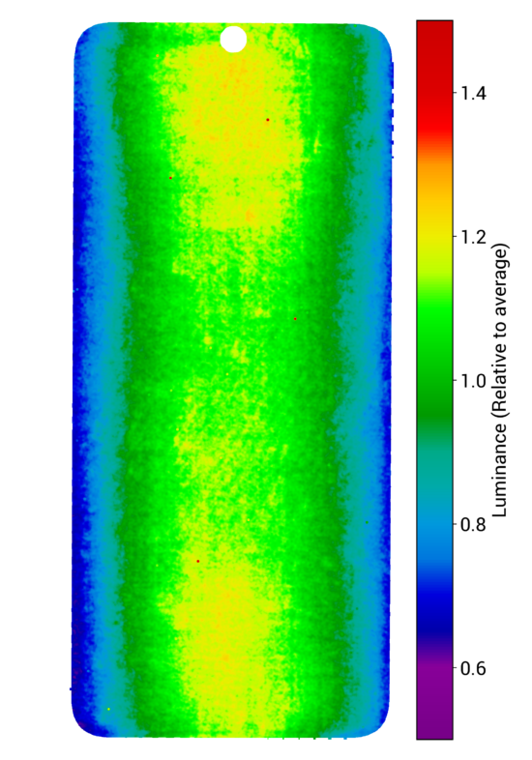Click the green dot on the right blue edge
Image resolution: width=532 pixels, height=760 pixels.
[x=367, y=522]
